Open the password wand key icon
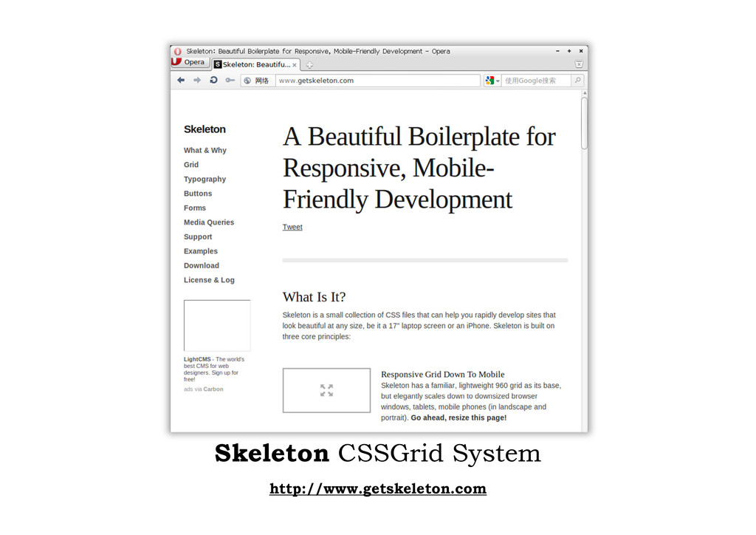This screenshot has width=756, height=535. coord(230,80)
